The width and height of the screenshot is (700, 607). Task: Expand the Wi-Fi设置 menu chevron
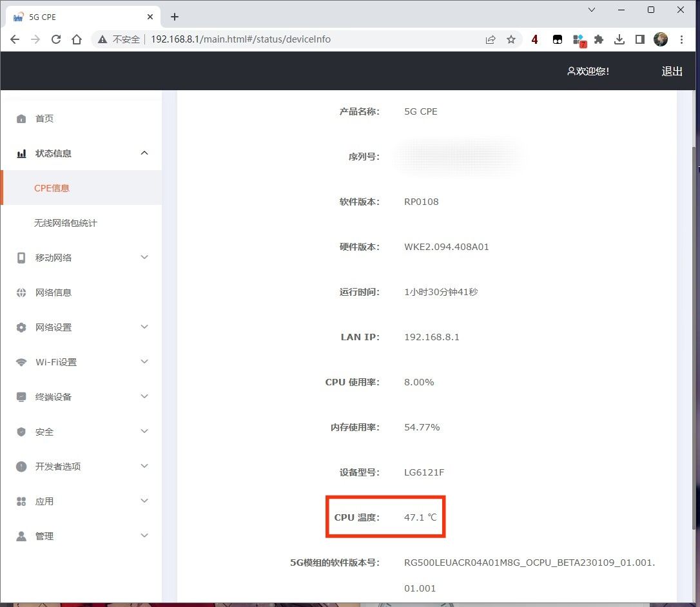(144, 361)
